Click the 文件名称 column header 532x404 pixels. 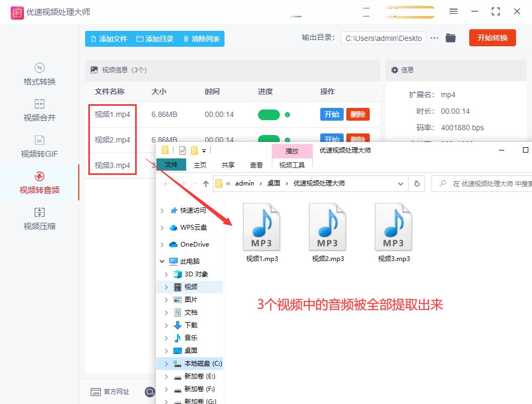tap(110, 91)
